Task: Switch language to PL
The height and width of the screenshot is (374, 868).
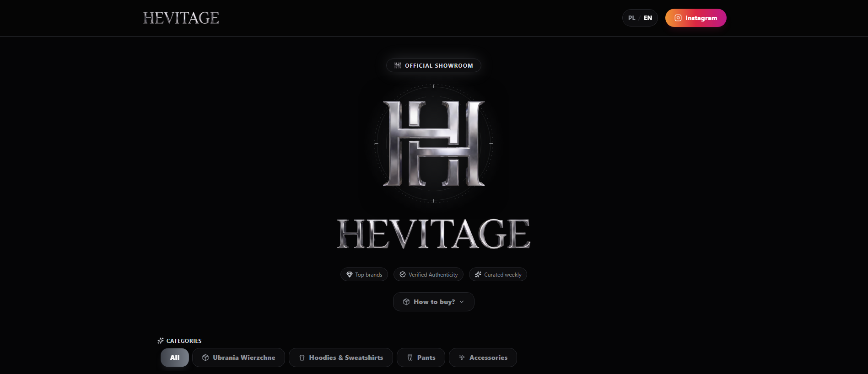Action: tap(631, 18)
